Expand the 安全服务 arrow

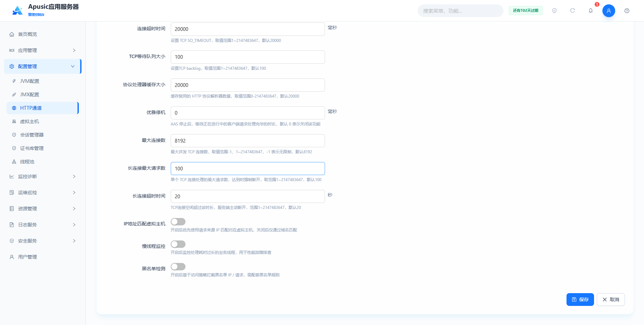[74, 241]
